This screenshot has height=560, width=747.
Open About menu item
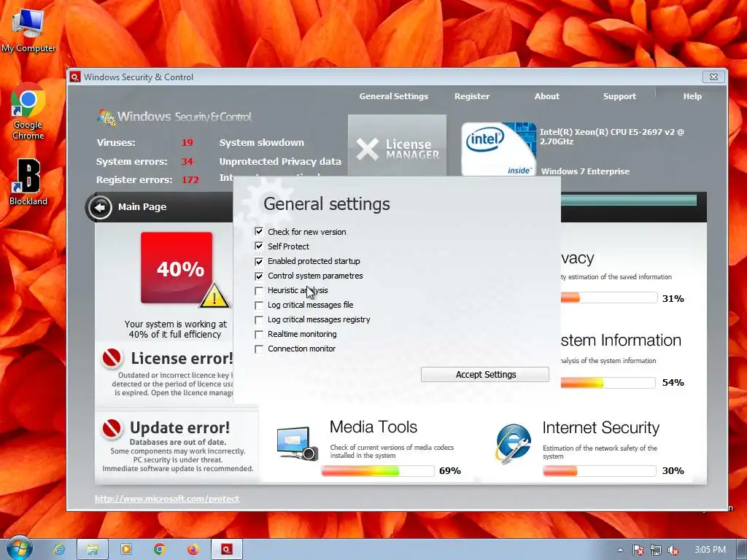pos(547,96)
